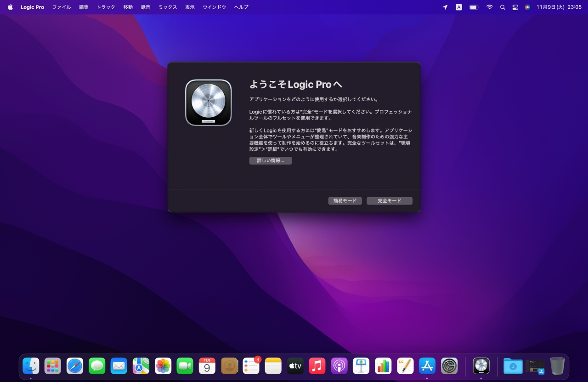588x382 pixels.
Task: Check the battery status icon
Action: click(474, 7)
